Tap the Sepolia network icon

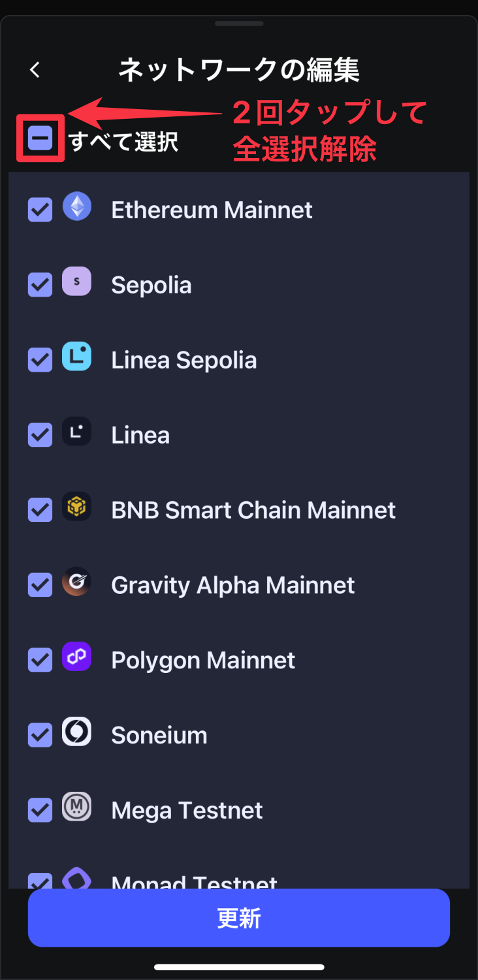coord(77,282)
